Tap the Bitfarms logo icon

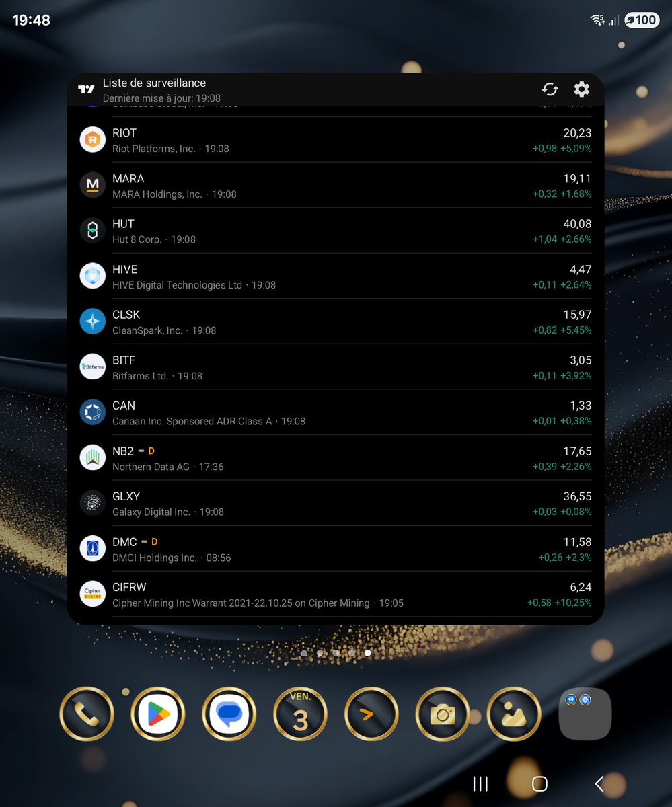93,367
